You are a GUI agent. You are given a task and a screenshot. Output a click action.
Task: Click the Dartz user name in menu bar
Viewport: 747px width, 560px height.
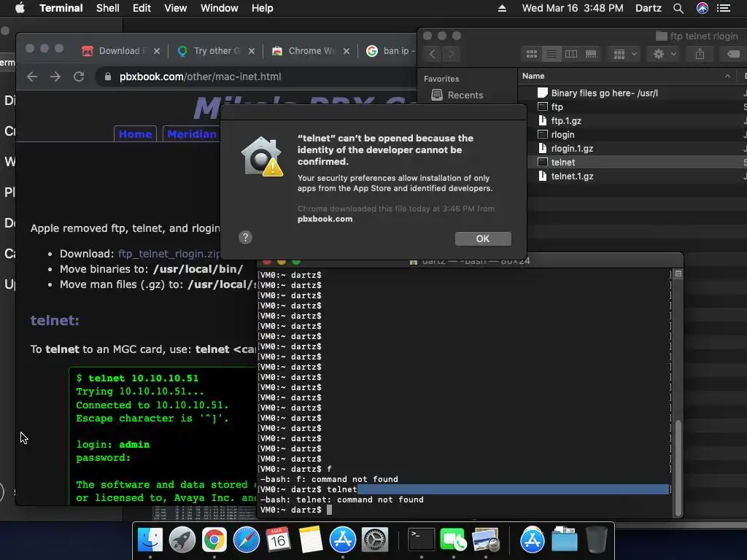click(648, 8)
